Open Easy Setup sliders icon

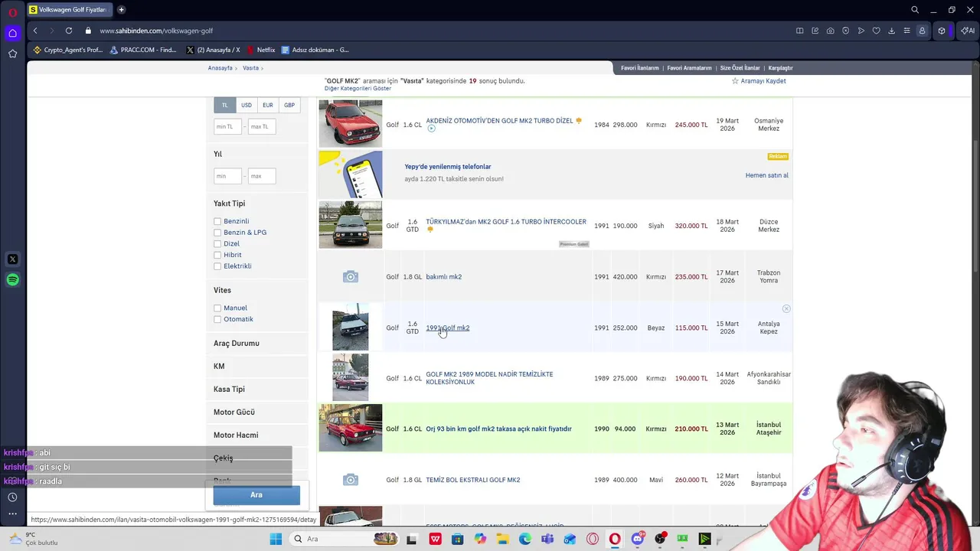coord(907,31)
